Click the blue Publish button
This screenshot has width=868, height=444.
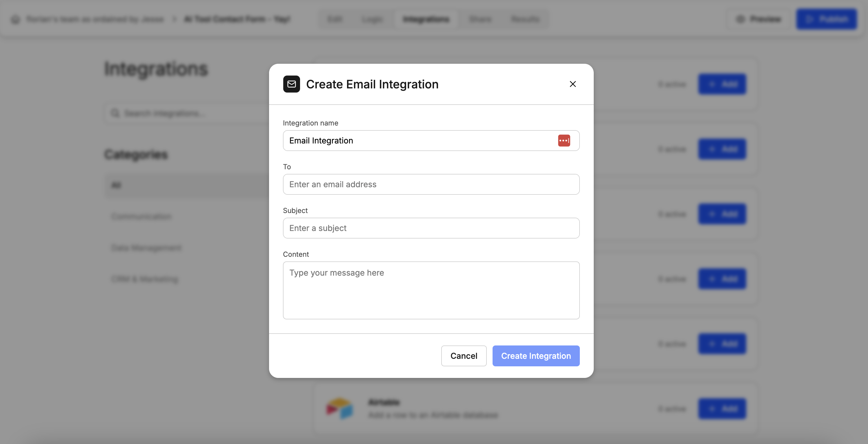point(826,19)
